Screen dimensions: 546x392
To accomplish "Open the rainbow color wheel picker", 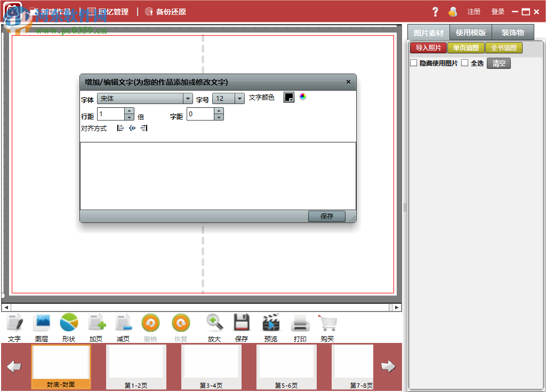I will [303, 97].
